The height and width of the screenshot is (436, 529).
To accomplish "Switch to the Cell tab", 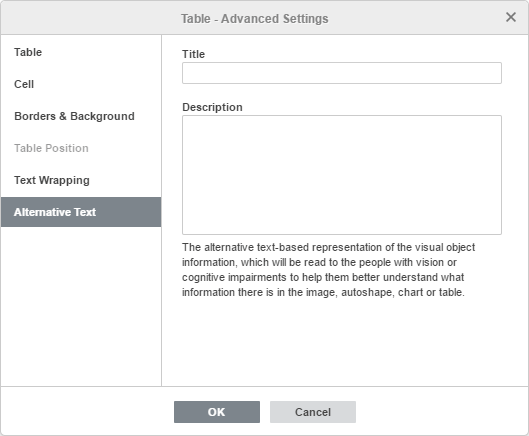I will pyautogui.click(x=81, y=84).
